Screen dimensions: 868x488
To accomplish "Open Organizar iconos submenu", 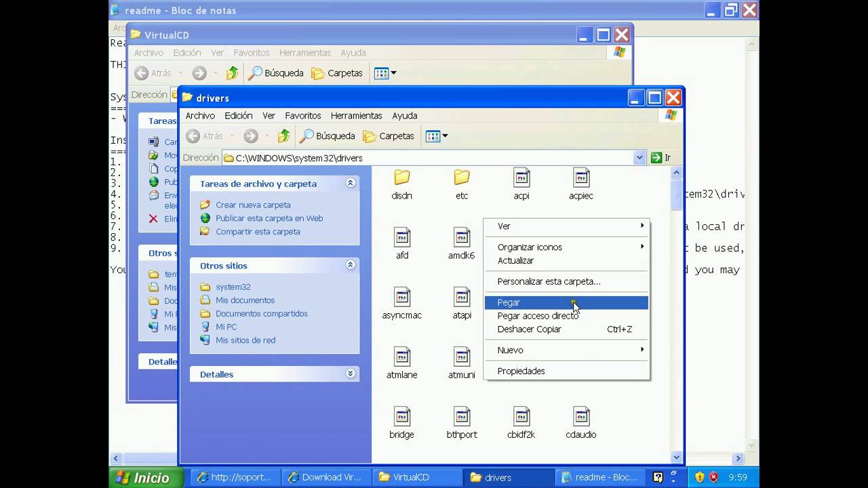I will [x=567, y=247].
